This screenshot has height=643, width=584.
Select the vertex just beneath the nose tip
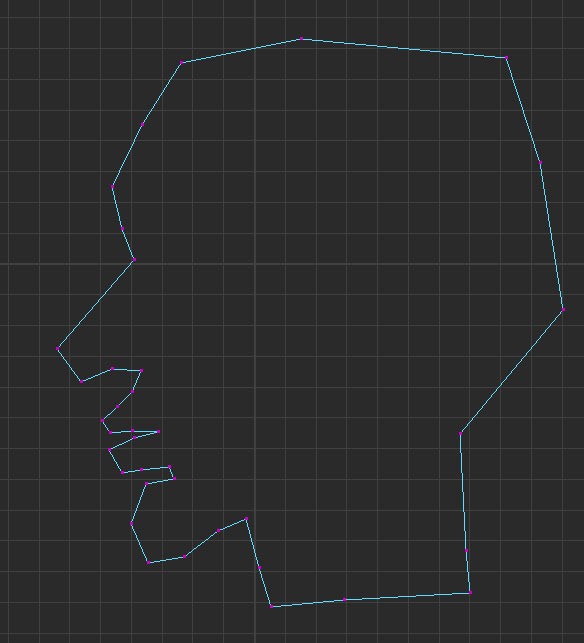pyautogui.click(x=82, y=381)
